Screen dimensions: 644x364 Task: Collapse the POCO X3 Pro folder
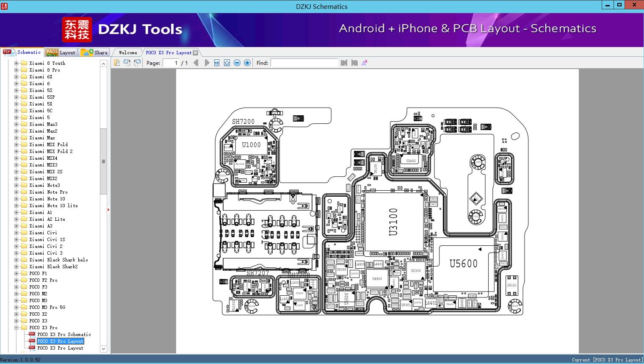click(17, 328)
